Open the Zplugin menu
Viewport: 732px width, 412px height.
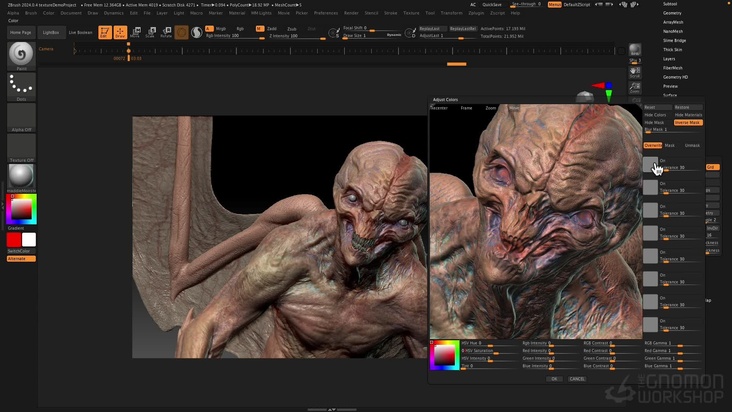[x=476, y=13]
